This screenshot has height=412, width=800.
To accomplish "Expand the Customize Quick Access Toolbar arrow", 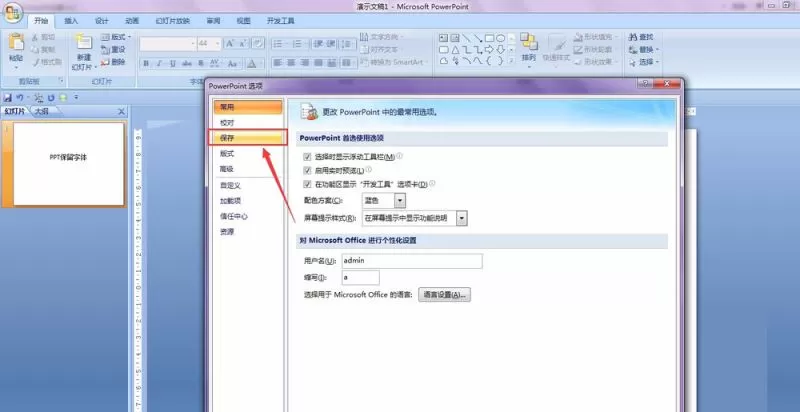I will click(76, 97).
